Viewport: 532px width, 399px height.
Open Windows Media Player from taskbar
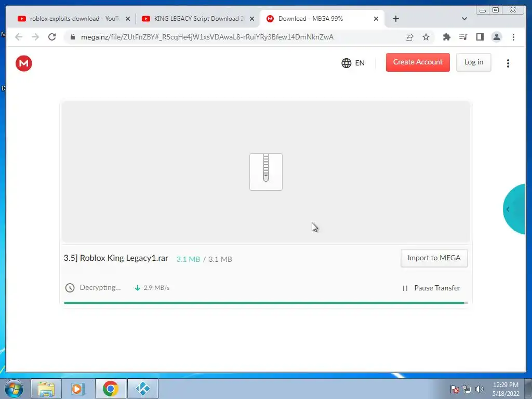78,389
